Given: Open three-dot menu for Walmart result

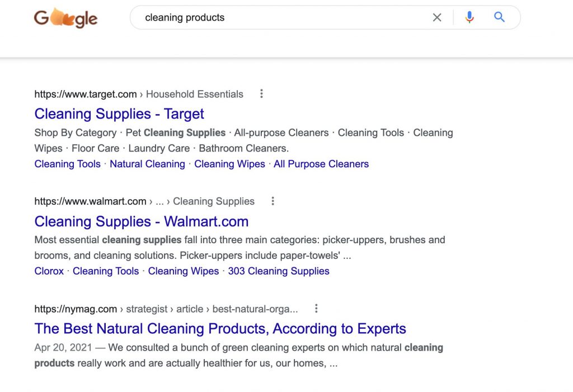Looking at the screenshot, I should pos(273,201).
